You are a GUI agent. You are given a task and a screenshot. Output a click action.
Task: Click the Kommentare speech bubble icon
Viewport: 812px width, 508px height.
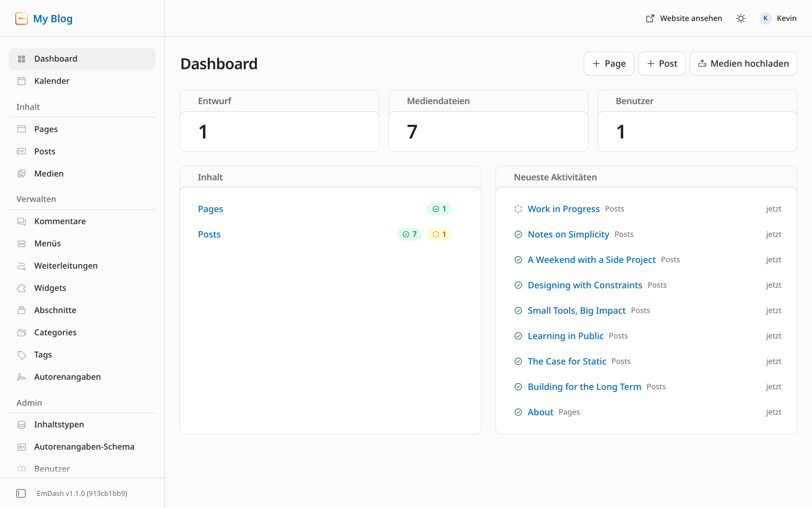tap(22, 221)
